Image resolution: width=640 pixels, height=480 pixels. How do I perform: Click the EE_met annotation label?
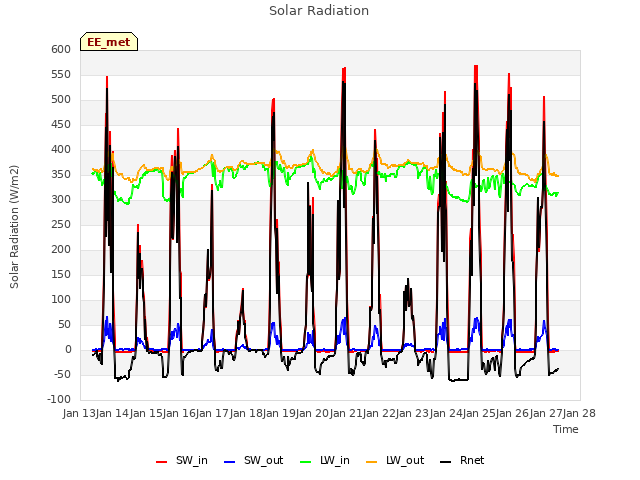[x=109, y=42]
